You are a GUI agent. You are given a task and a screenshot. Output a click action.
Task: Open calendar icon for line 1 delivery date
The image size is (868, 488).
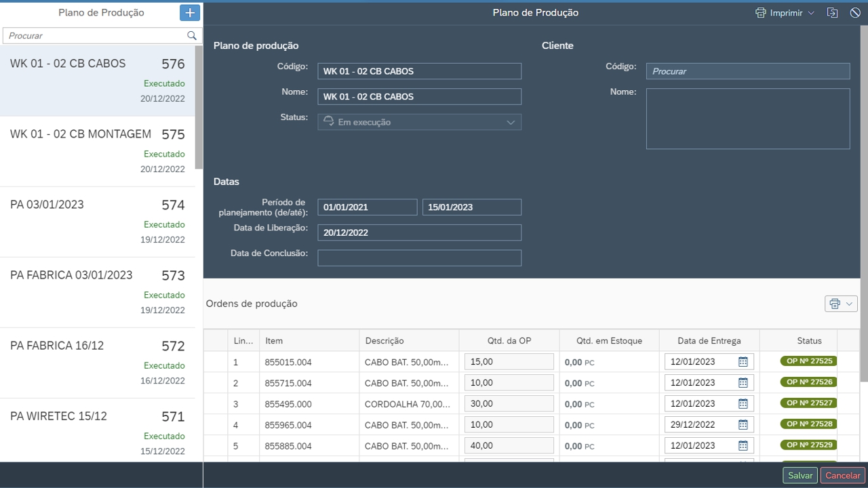(x=743, y=362)
